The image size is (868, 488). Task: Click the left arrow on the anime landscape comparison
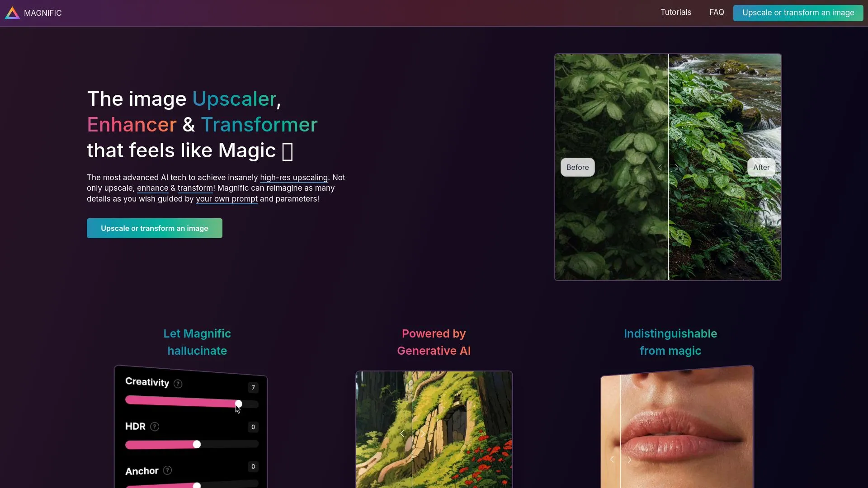pyautogui.click(x=402, y=433)
